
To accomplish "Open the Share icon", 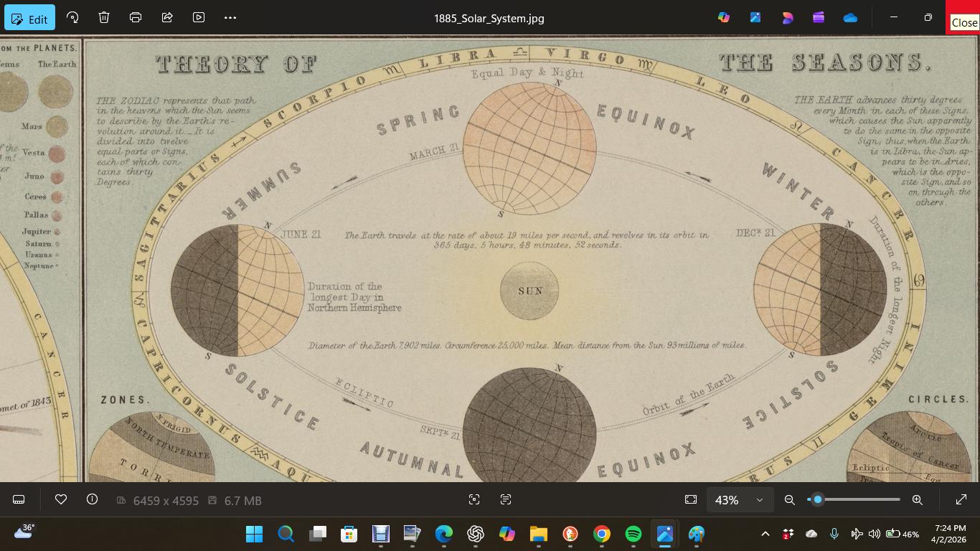I will tap(167, 17).
